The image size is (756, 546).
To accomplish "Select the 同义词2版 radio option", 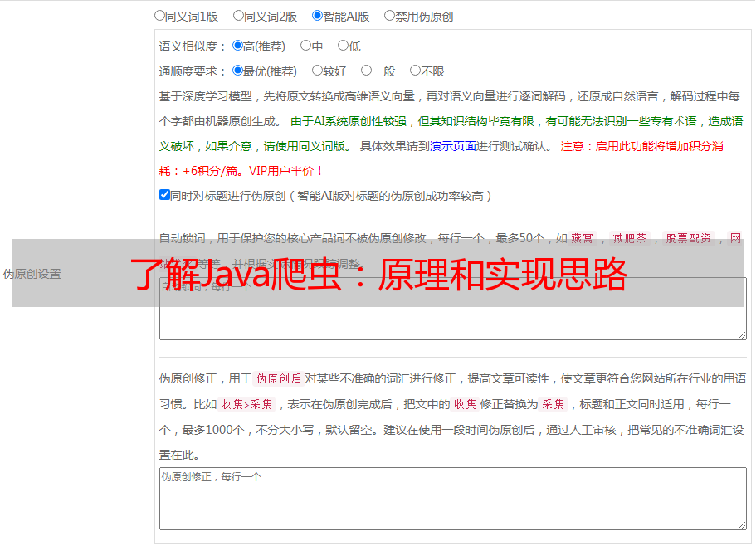I will 238,16.
